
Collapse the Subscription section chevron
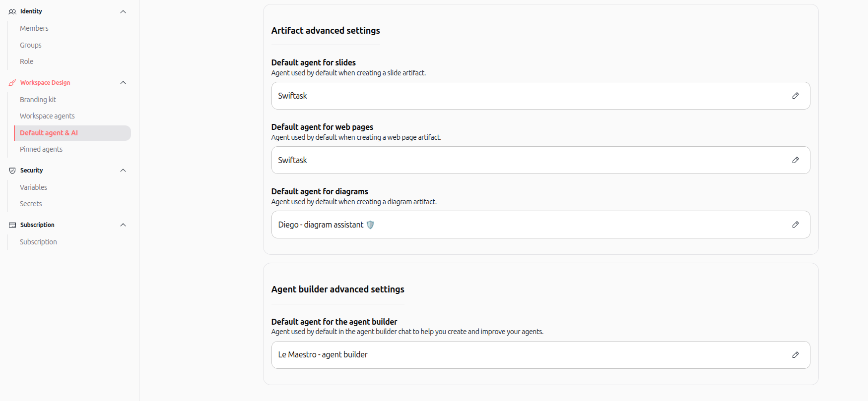123,225
